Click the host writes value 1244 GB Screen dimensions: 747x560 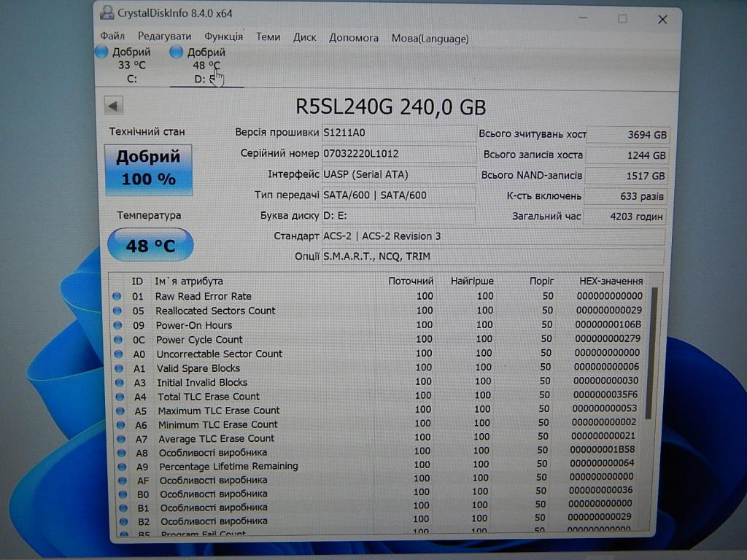click(x=627, y=155)
